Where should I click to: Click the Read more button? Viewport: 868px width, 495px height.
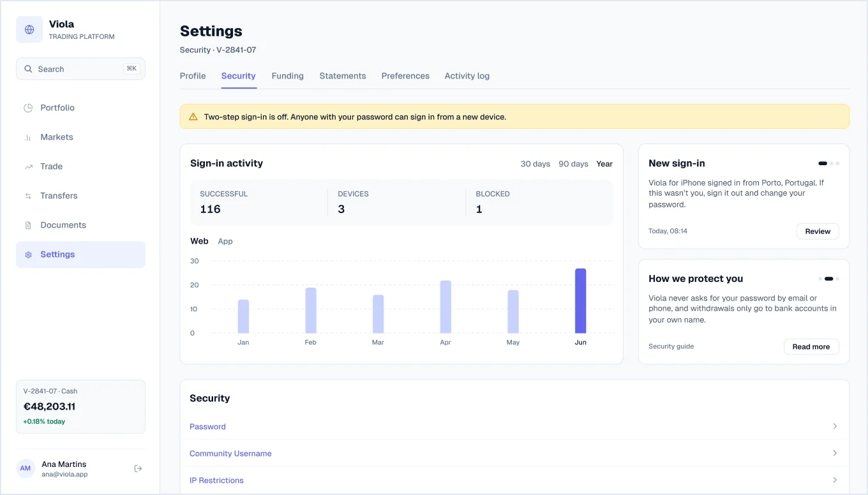pos(811,347)
